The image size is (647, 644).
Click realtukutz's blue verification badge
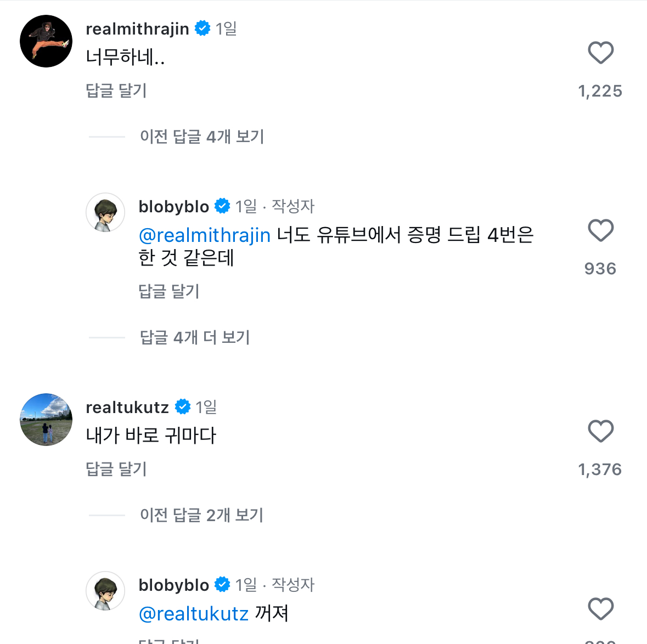click(x=183, y=406)
